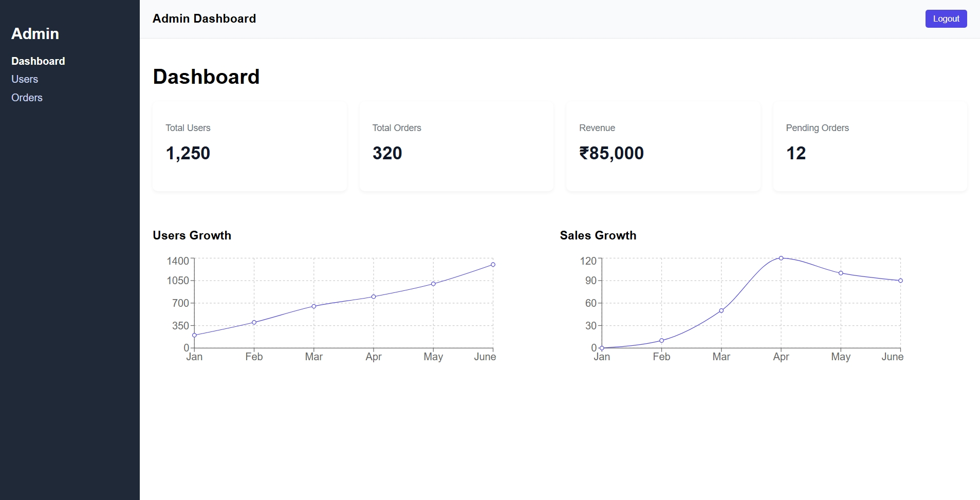Select the June data point on Users Growth
This screenshot has height=500, width=980.
pyautogui.click(x=492, y=264)
